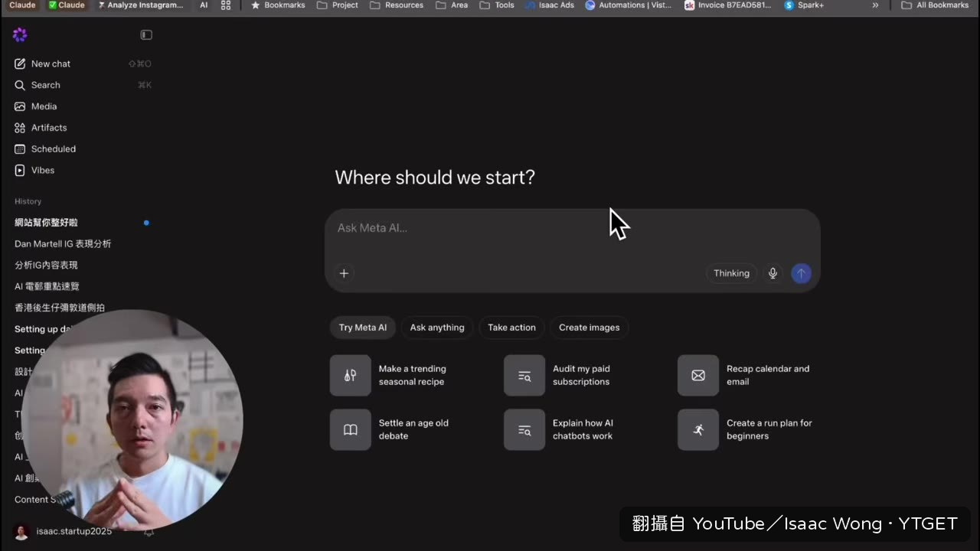Expand hidden bookmarks with the chevron
This screenshot has height=551, width=980.
875,5
